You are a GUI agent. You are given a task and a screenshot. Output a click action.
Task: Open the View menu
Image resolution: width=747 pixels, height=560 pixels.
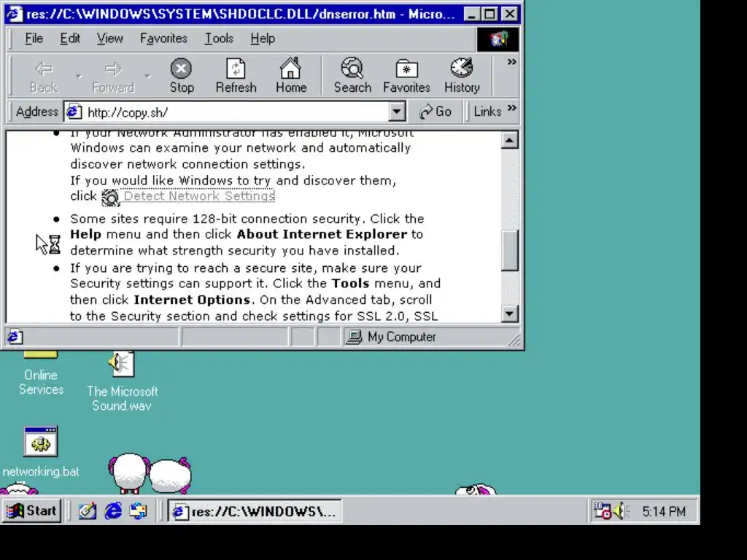click(x=109, y=39)
